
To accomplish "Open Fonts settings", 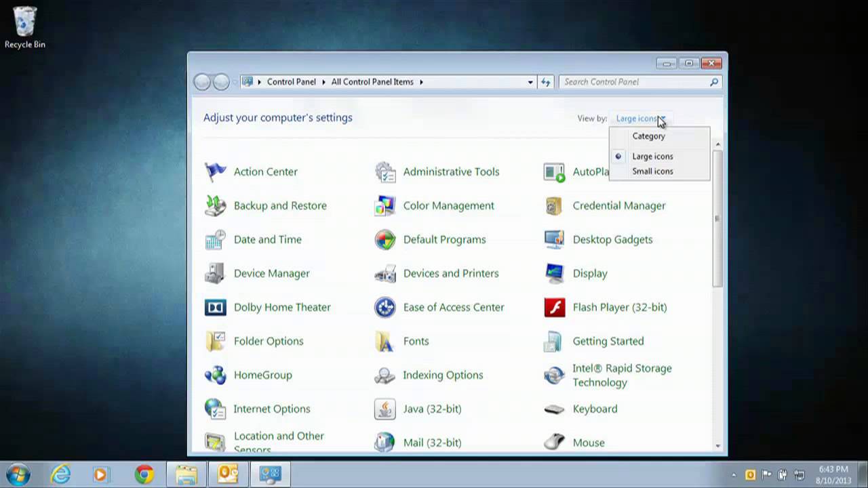I will (x=416, y=341).
